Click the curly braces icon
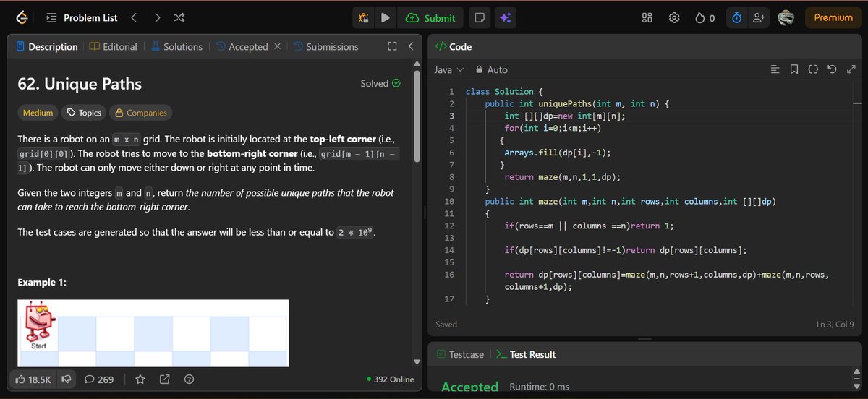 (x=813, y=69)
